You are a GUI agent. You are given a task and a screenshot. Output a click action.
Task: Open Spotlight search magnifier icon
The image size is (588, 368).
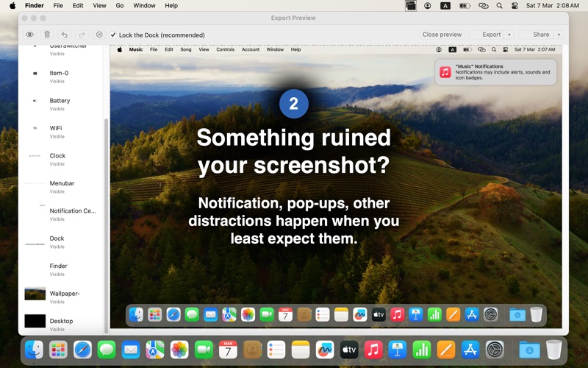pos(500,6)
